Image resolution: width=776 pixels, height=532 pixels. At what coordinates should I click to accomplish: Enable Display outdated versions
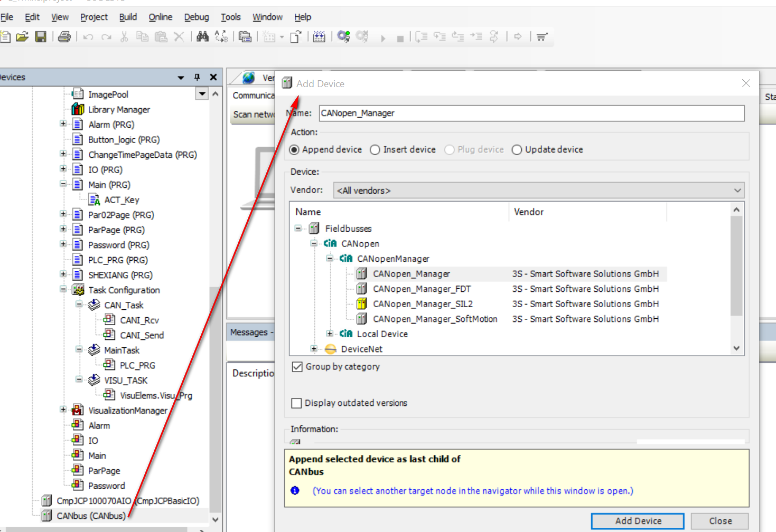click(x=296, y=403)
